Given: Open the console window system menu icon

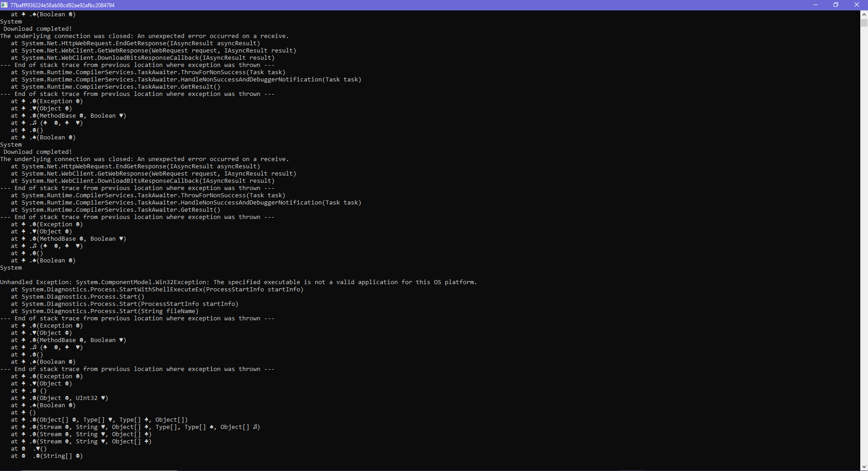Looking at the screenshot, I should [x=4, y=5].
